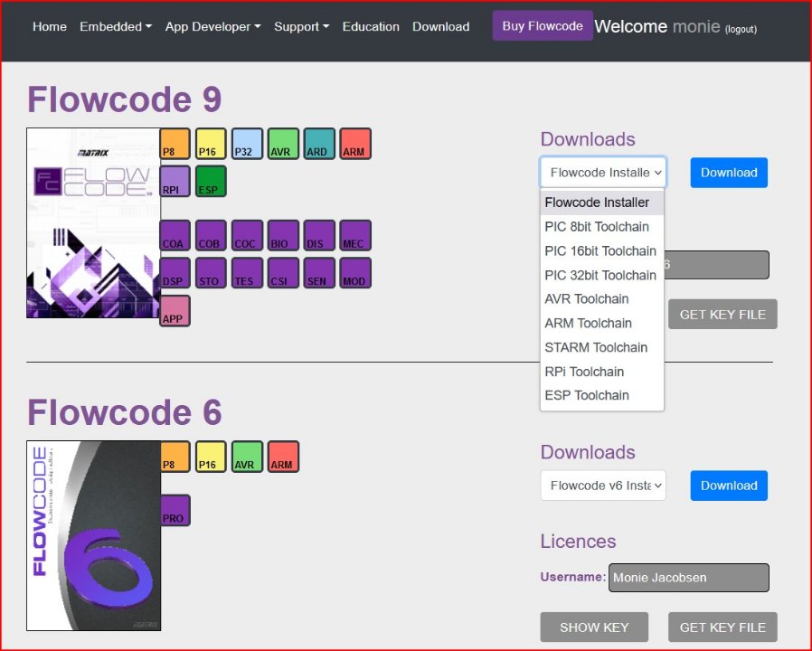Open the Embedded dropdown menu

click(x=116, y=26)
